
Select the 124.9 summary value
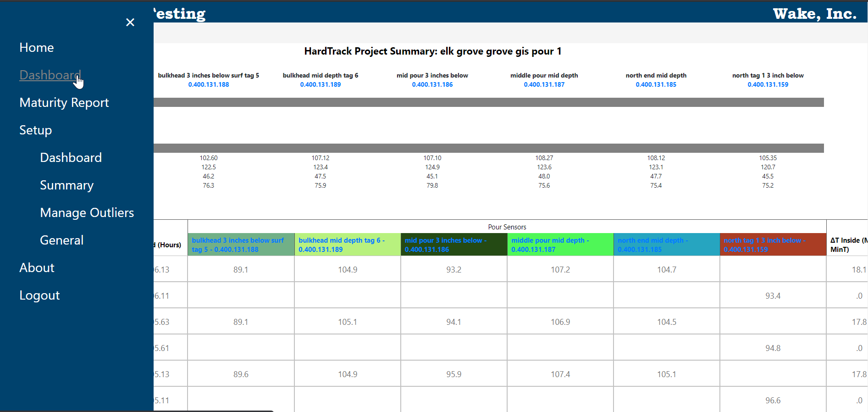(x=432, y=167)
